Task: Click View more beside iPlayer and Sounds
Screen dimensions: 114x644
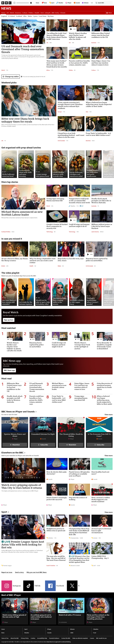Action: click(x=108, y=415)
